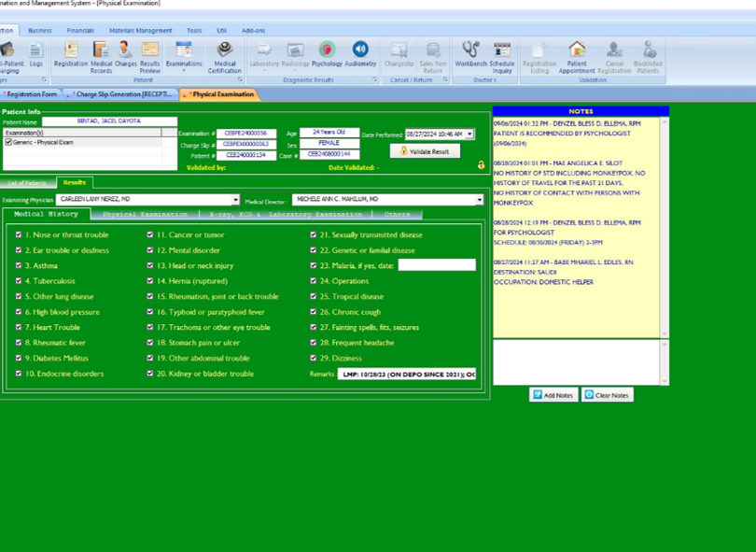
Task: Click the Add Notes button
Action: tap(553, 395)
